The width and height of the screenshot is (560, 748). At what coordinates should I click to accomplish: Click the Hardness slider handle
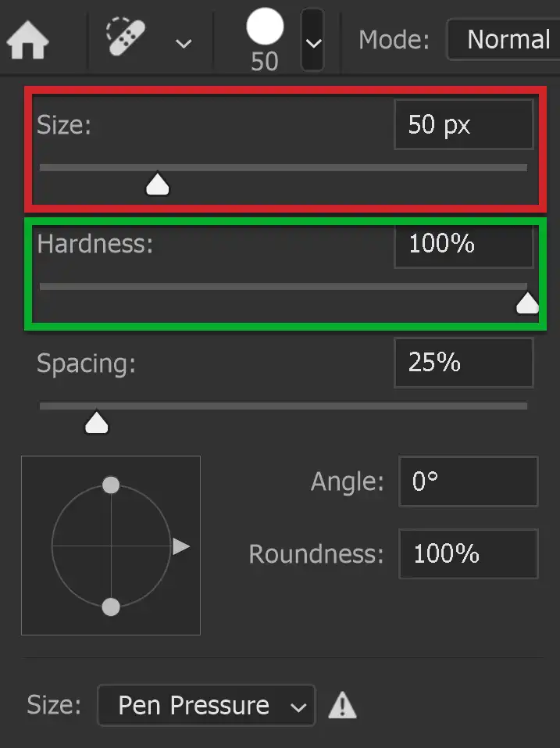[x=527, y=302]
